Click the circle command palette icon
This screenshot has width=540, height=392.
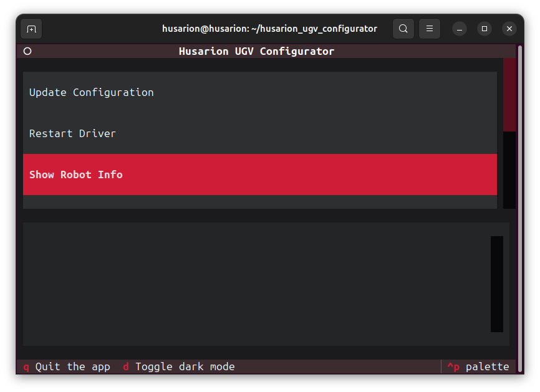click(27, 51)
